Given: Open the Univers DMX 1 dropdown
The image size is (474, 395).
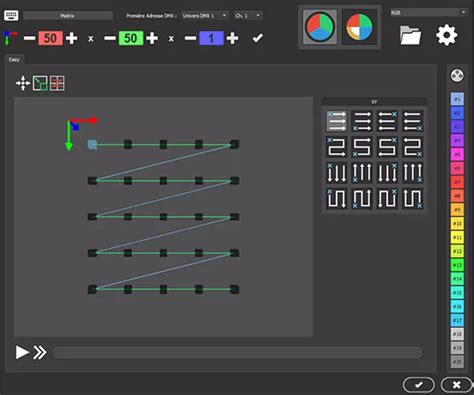Looking at the screenshot, I should [205, 16].
